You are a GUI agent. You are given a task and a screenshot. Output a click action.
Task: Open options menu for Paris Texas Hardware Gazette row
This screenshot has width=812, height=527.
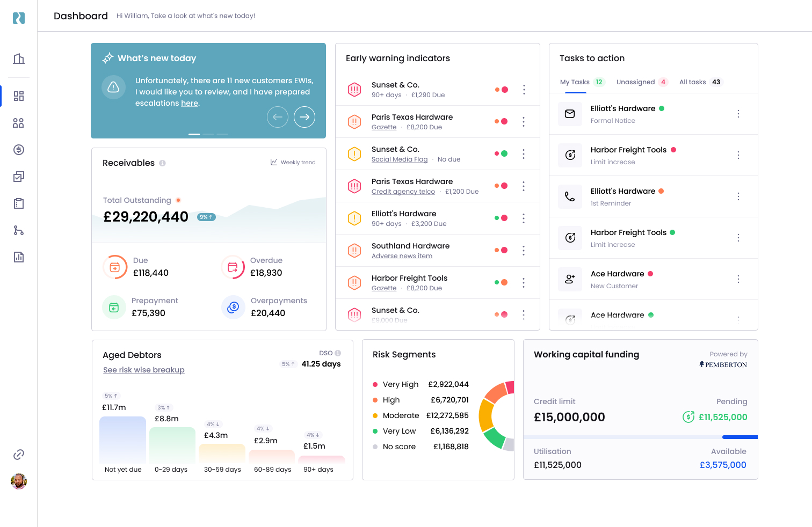coord(524,122)
